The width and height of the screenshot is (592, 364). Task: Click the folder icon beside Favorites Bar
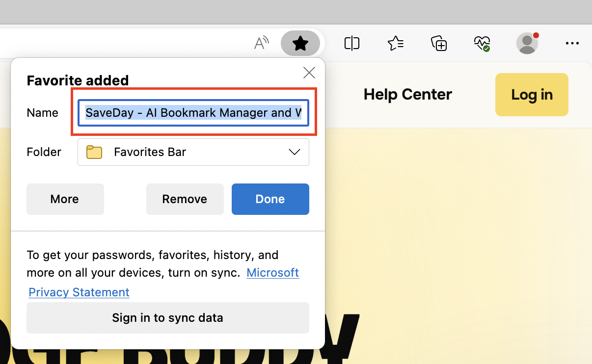[94, 152]
